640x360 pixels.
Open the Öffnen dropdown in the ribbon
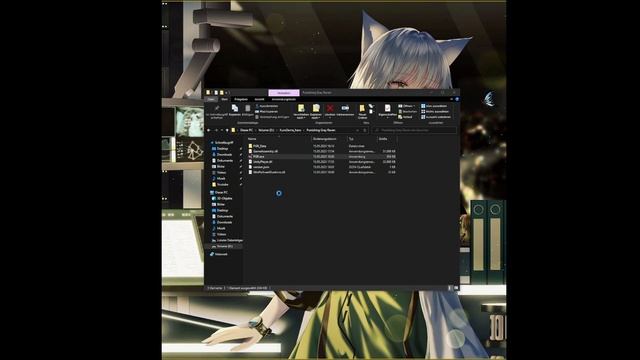click(408, 106)
